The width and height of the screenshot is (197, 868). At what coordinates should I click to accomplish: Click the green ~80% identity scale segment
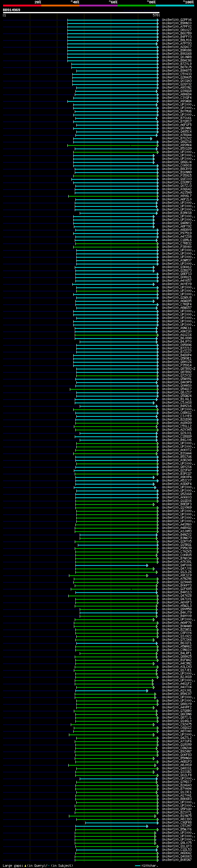[x=137, y=6]
